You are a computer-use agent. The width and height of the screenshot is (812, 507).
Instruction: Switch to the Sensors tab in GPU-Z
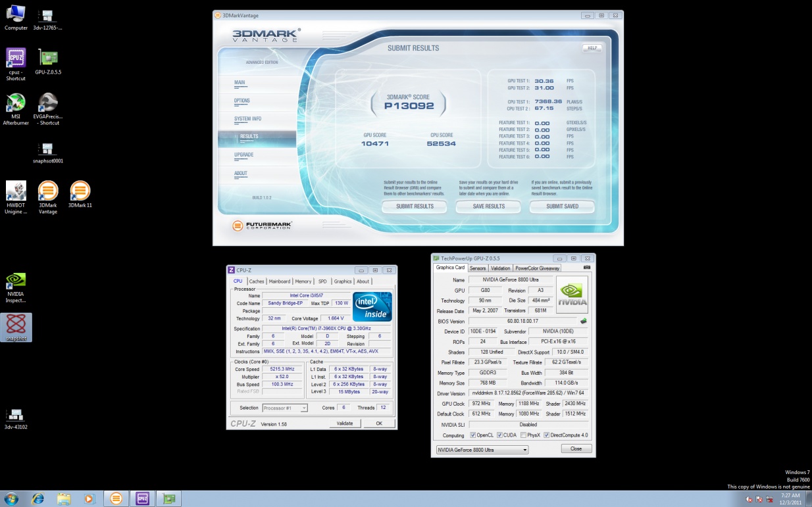[x=478, y=268]
